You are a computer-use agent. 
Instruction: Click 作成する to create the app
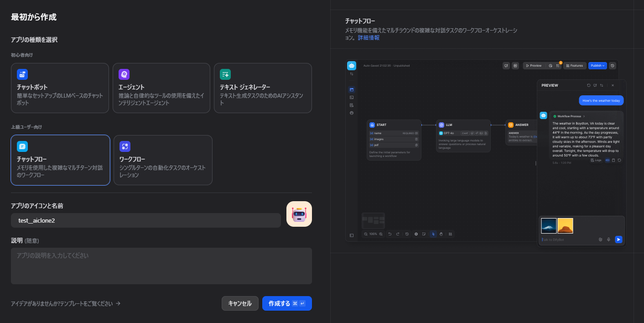(x=287, y=303)
